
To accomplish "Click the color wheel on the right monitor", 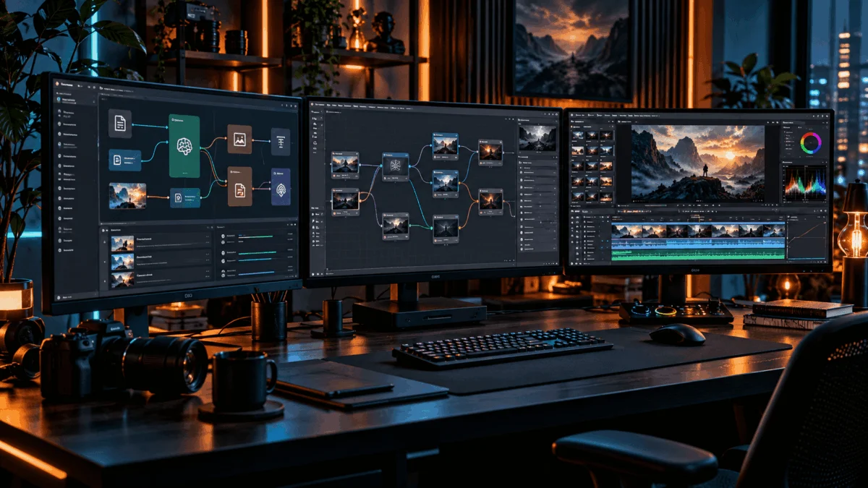I will pos(810,143).
